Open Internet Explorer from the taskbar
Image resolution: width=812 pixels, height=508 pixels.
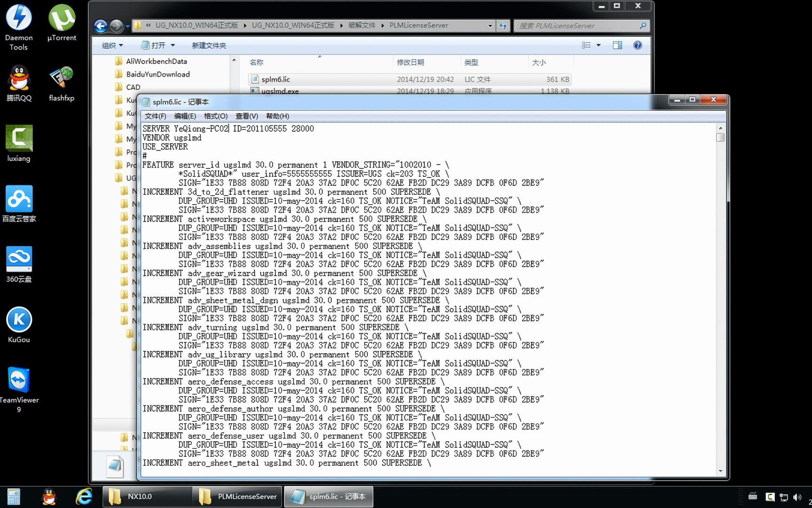pyautogui.click(x=84, y=497)
